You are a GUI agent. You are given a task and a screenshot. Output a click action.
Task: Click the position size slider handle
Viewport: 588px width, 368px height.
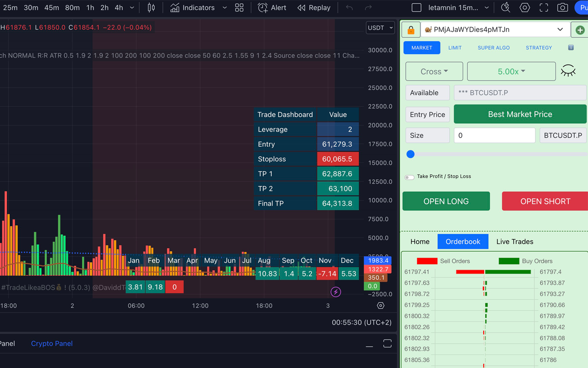(411, 155)
